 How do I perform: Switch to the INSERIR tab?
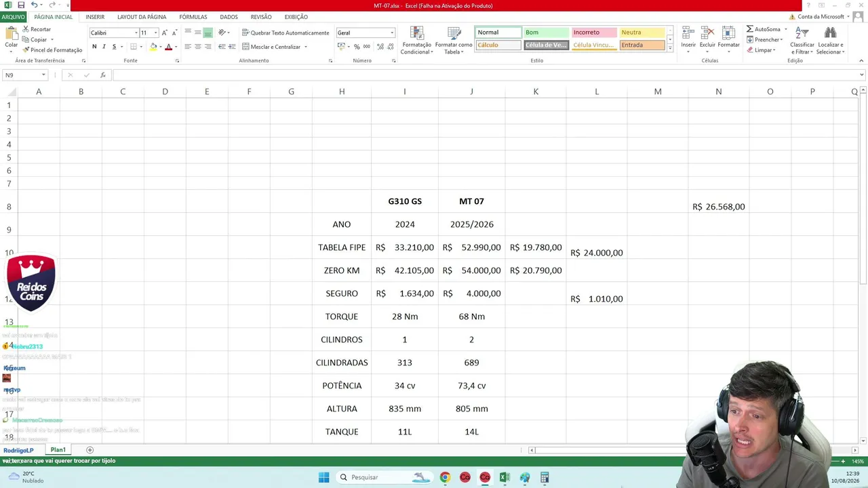[95, 17]
